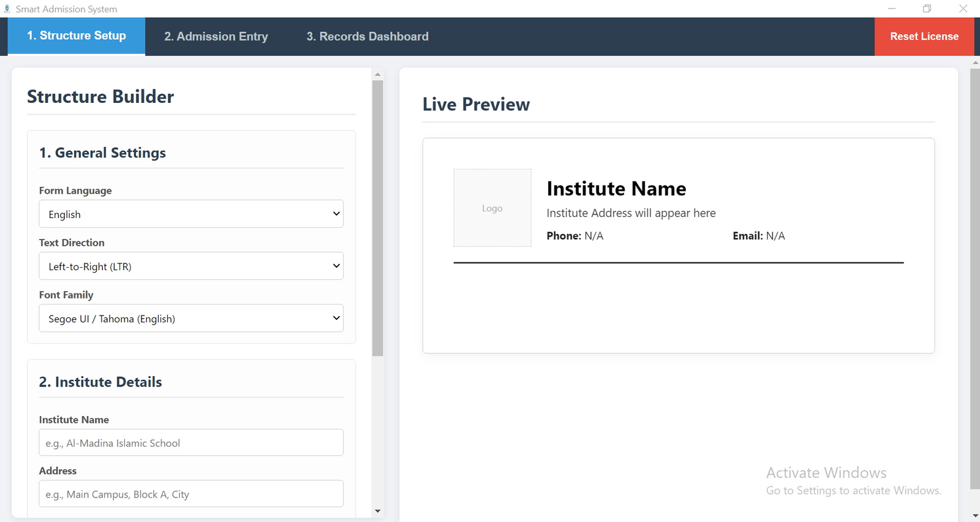This screenshot has height=522, width=980.
Task: Click the Structure Builder panel scrollbar thumb
Action: [x=377, y=218]
